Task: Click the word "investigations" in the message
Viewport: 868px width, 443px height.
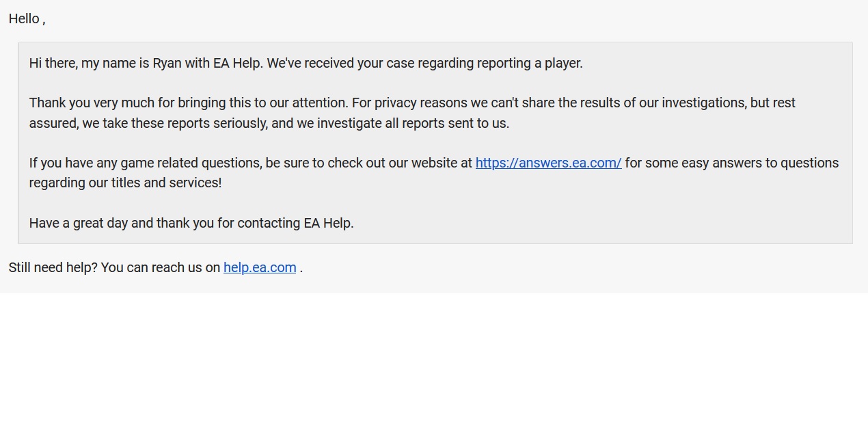Action: click(703, 103)
